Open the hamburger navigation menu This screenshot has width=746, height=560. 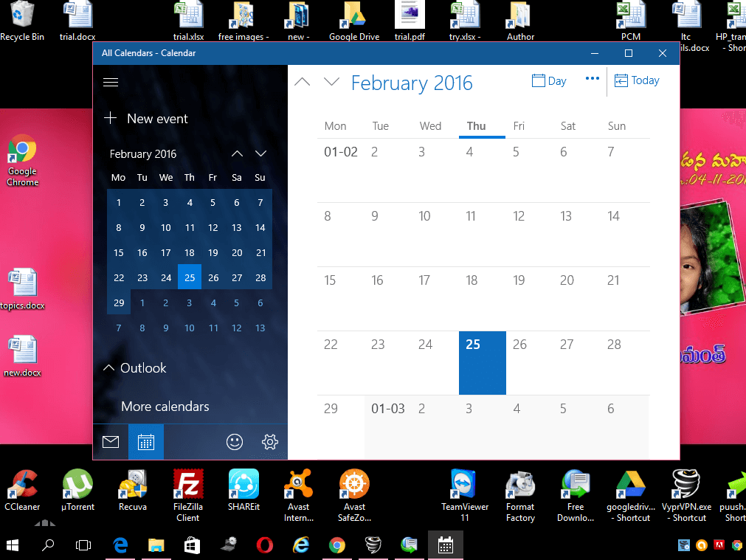pos(111,82)
